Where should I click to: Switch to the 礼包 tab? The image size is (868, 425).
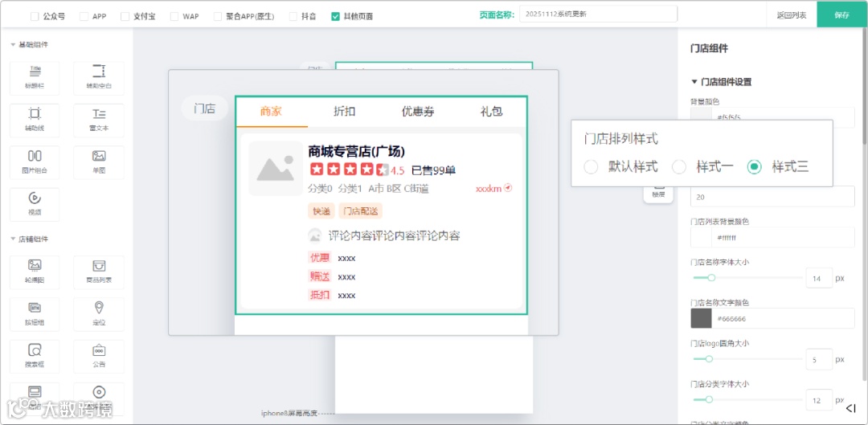pyautogui.click(x=492, y=111)
